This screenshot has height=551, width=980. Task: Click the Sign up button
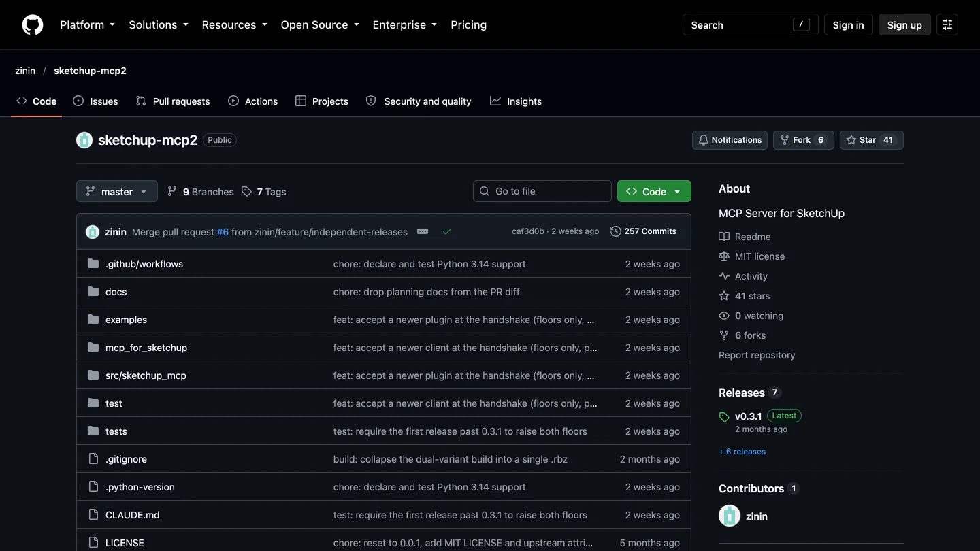click(x=904, y=24)
